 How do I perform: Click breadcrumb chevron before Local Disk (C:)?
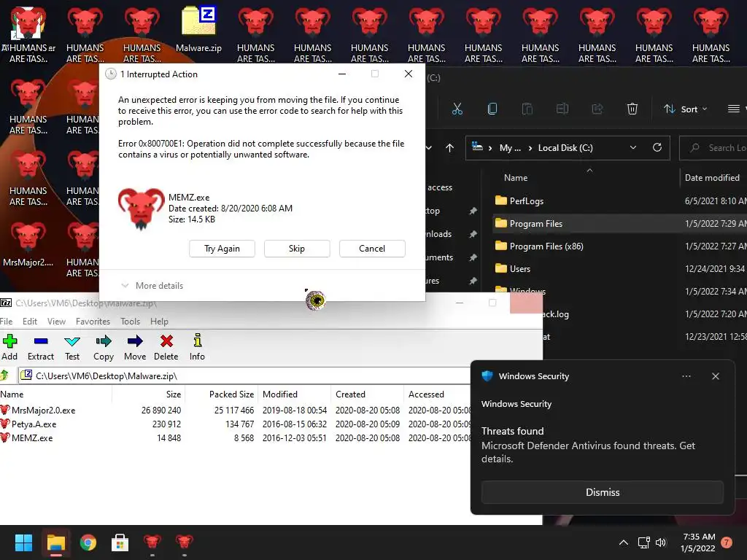coord(530,148)
